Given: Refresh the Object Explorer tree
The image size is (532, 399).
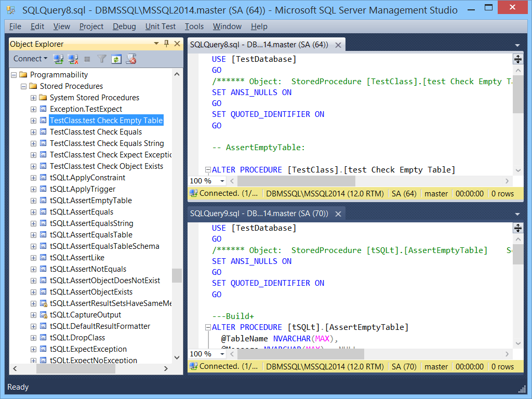Looking at the screenshot, I should (115, 59).
